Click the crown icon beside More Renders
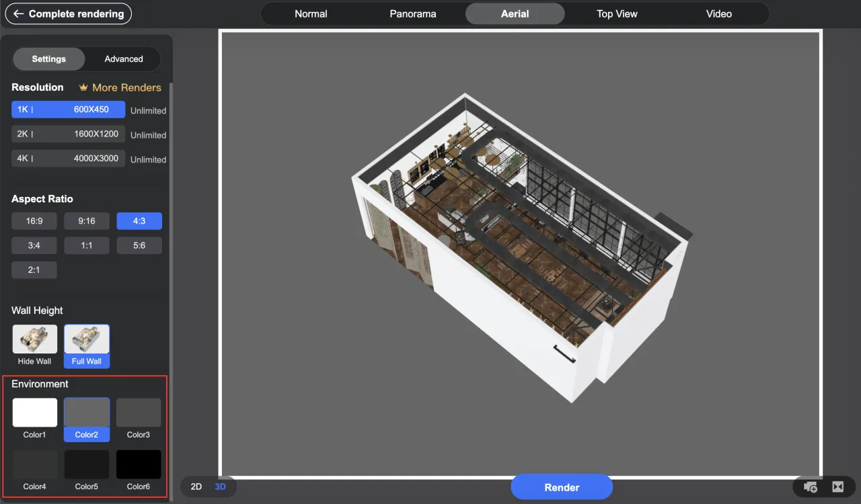This screenshot has height=504, width=861. tap(83, 87)
